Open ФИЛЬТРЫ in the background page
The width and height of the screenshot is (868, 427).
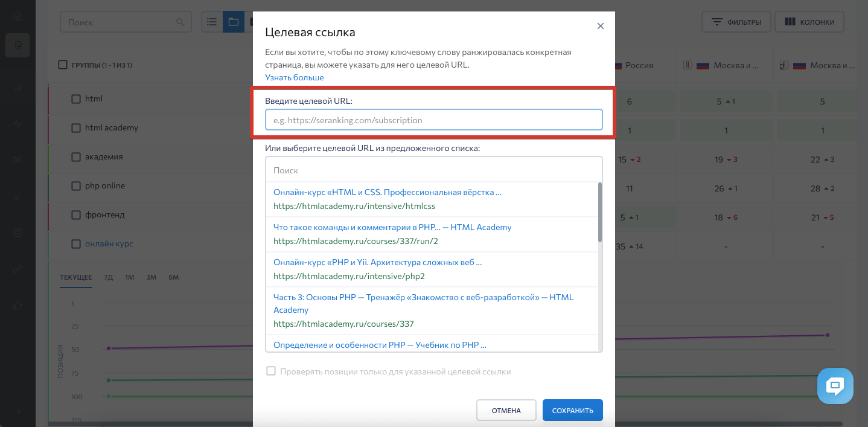736,22
